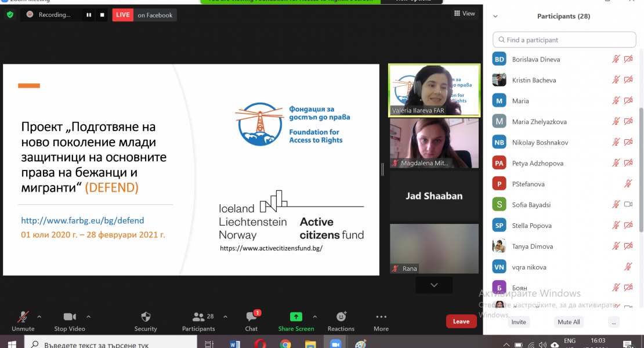644x348 pixels.
Task: Expand Share Screen options arrow
Action: pyautogui.click(x=315, y=317)
